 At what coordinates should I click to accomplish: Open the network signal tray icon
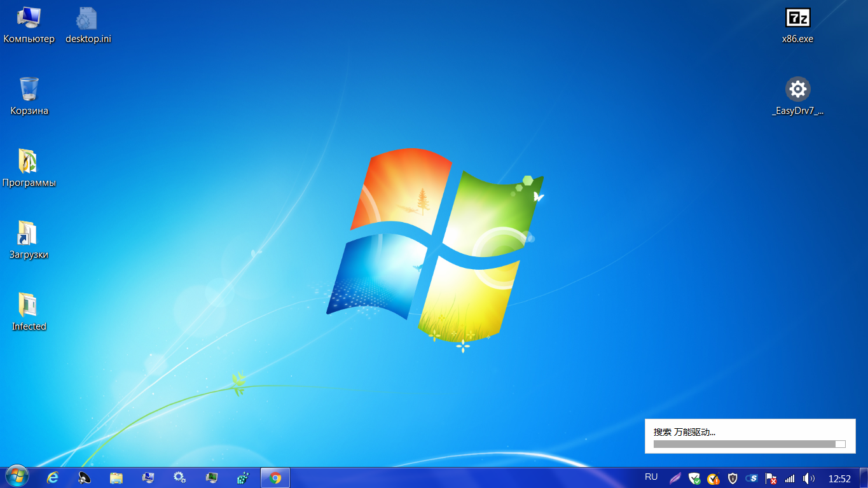coord(790,478)
